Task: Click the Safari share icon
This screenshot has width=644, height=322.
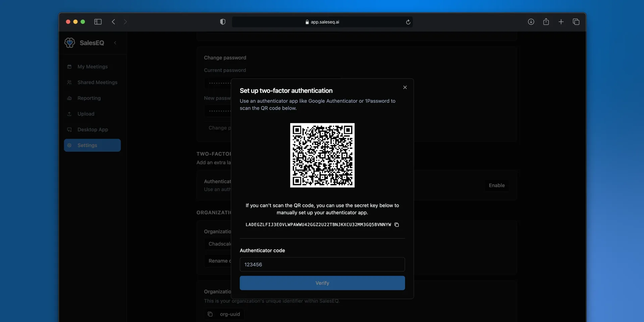Action: coord(546,22)
